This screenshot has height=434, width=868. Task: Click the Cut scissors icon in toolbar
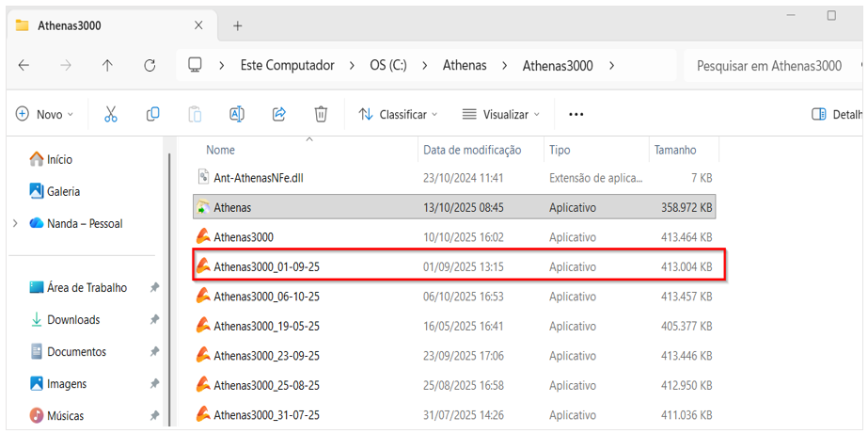110,114
